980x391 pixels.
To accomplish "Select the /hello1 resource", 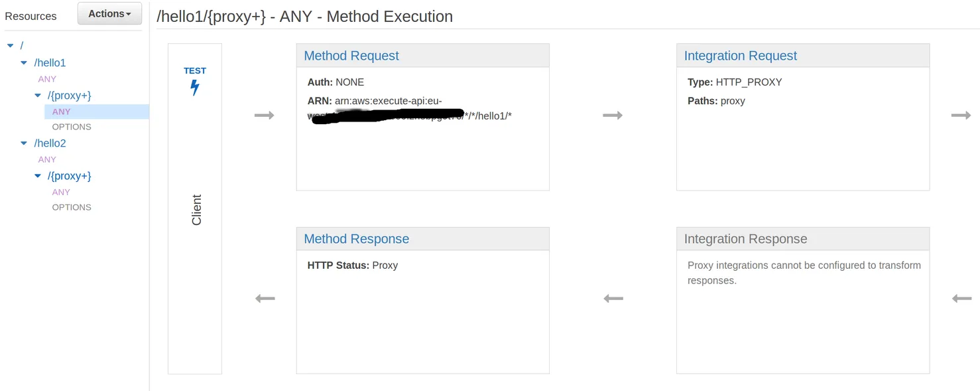I will tap(50, 63).
